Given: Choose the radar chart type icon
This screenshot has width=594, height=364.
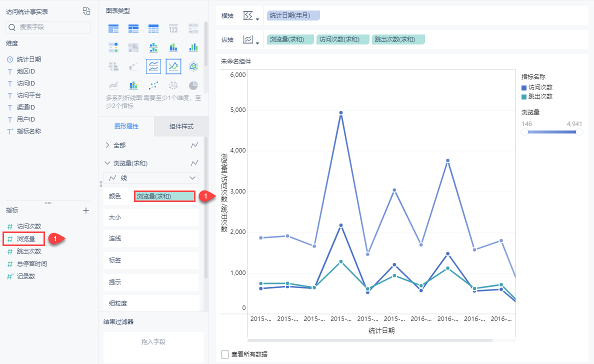Looking at the screenshot, I should (x=193, y=66).
